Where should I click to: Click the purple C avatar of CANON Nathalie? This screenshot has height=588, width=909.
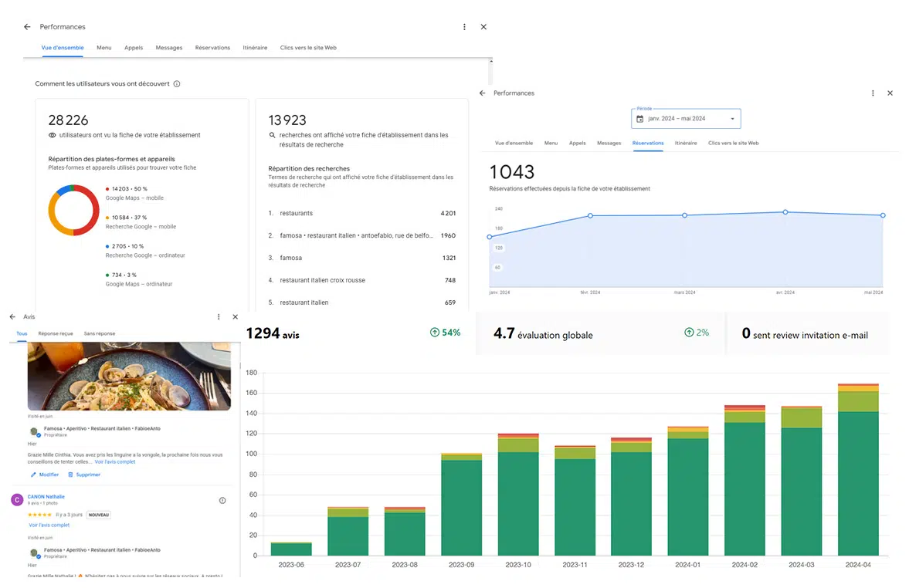pos(17,500)
